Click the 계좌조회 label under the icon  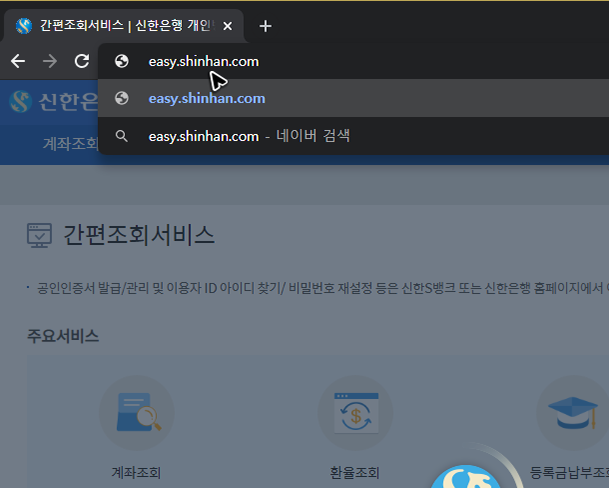point(136,472)
